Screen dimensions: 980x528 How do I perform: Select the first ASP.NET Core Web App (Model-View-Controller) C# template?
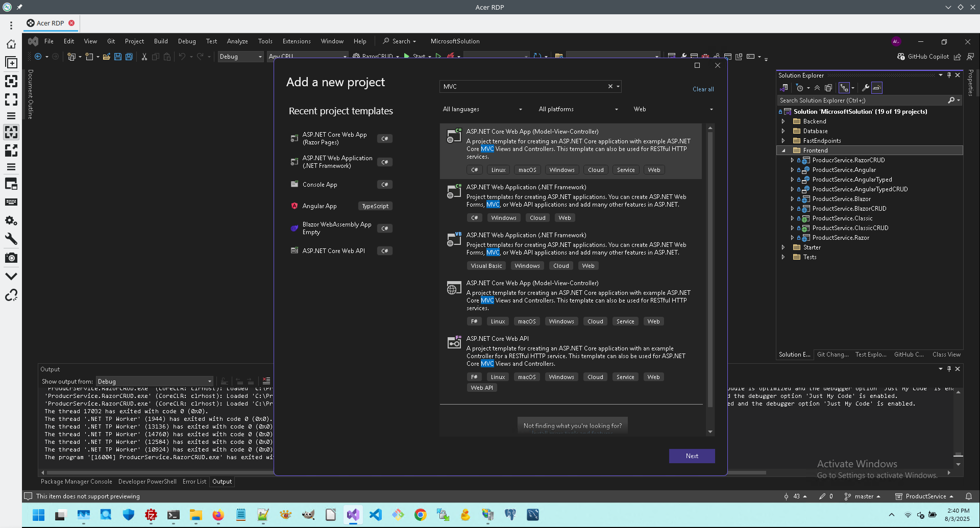571,151
